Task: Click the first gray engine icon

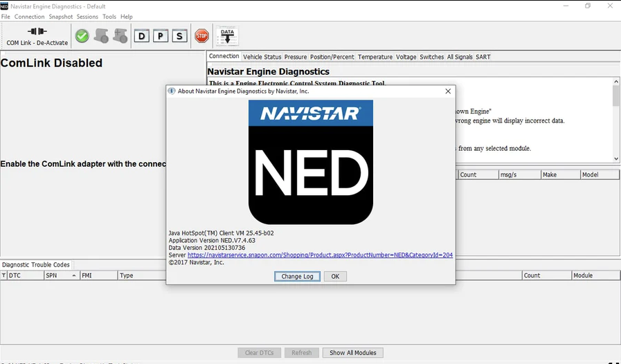Action: [x=101, y=36]
